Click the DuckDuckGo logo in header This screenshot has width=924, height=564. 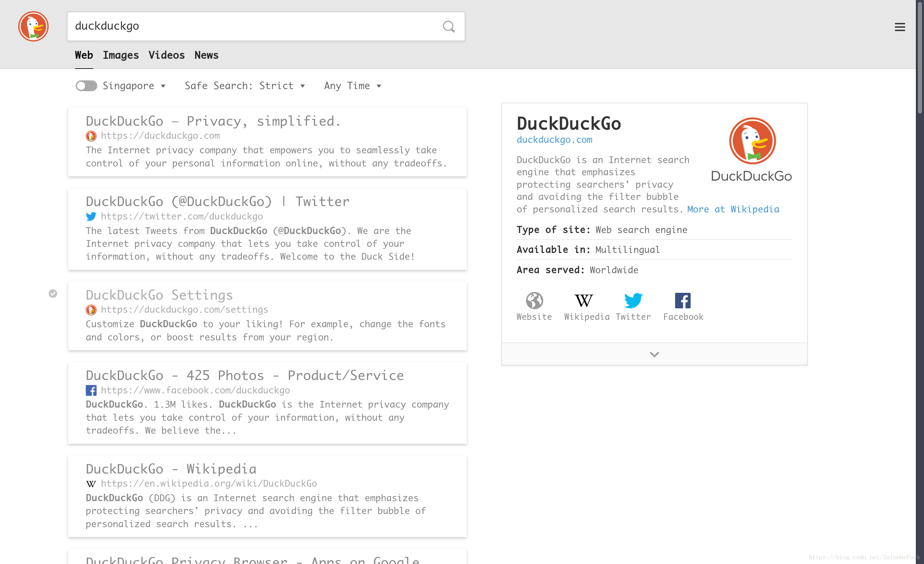(x=33, y=26)
